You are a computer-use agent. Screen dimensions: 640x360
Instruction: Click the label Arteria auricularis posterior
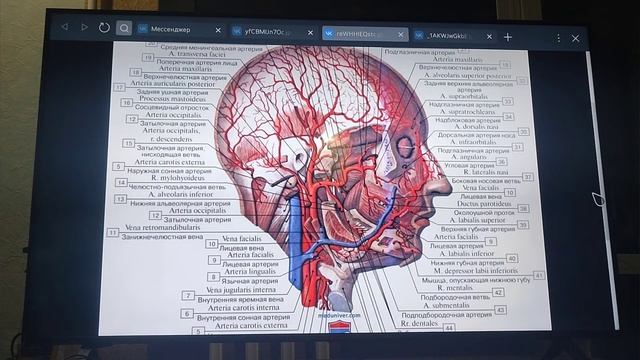[172, 84]
